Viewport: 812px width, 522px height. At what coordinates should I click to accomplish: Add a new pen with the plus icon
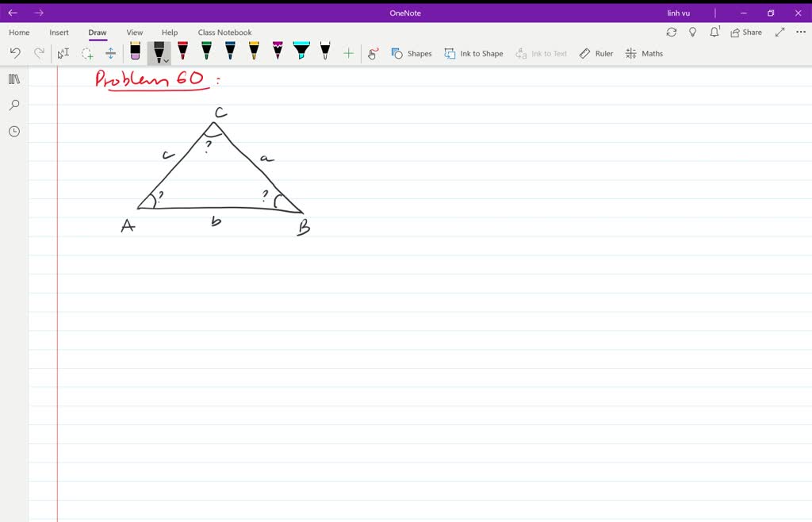point(348,53)
